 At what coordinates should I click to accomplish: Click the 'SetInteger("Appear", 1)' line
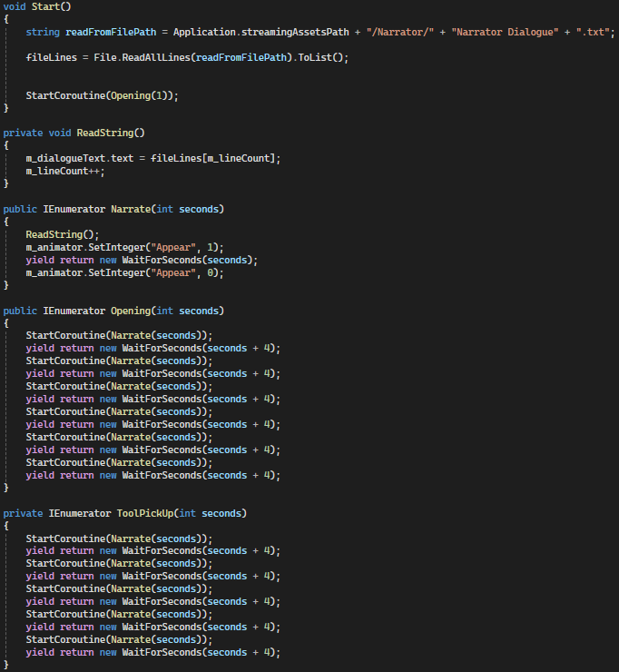point(124,247)
